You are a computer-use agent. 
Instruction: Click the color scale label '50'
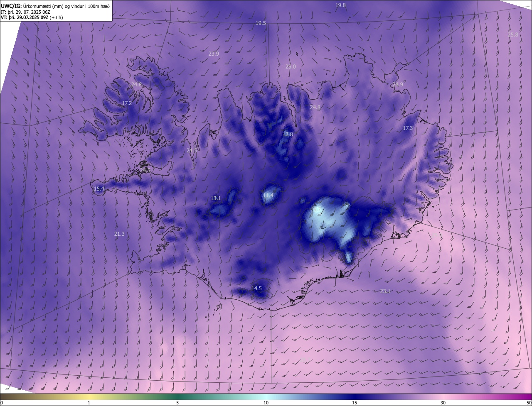point(529,403)
